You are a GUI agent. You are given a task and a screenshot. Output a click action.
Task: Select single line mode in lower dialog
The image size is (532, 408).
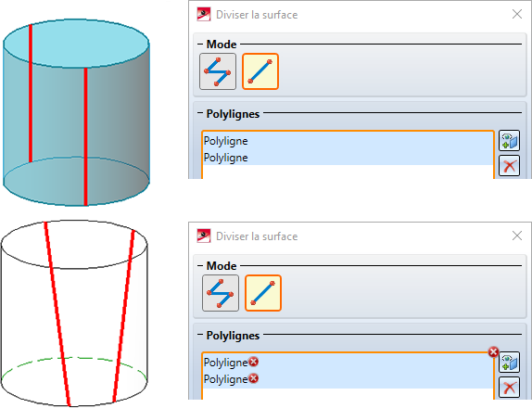(x=263, y=293)
